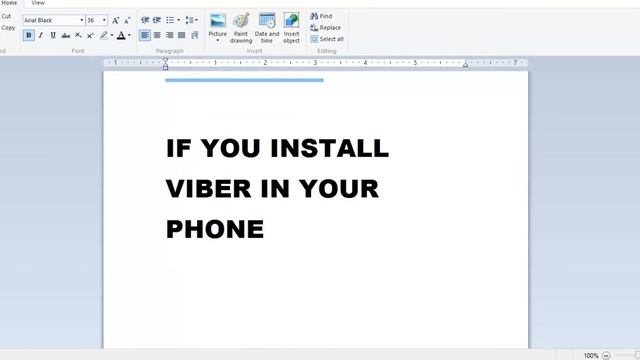Toggle Bold formatting button
This screenshot has width=640, height=360.
click(x=29, y=36)
